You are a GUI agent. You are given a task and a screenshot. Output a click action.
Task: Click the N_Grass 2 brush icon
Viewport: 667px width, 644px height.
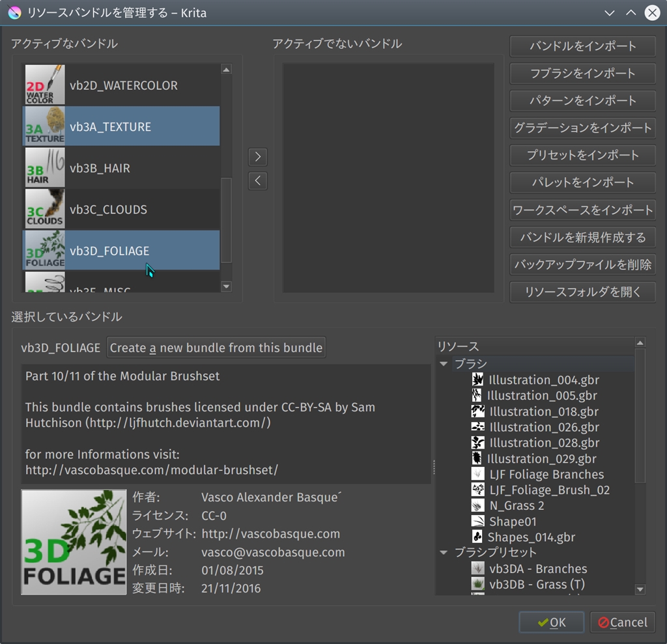tap(477, 505)
